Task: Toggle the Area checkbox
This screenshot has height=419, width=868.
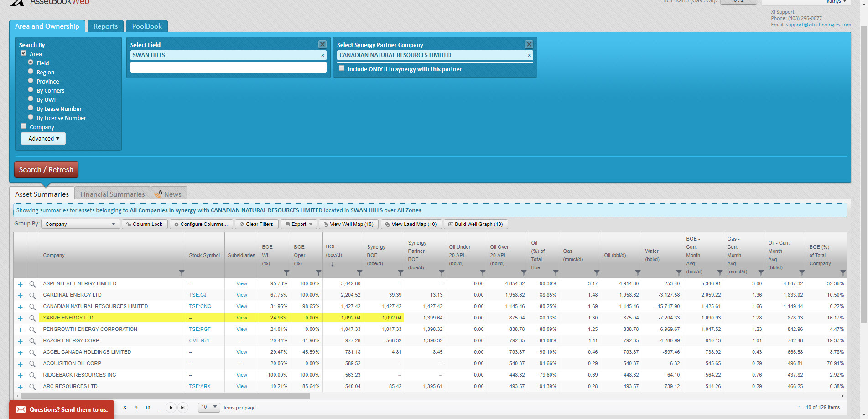Action: [24, 53]
